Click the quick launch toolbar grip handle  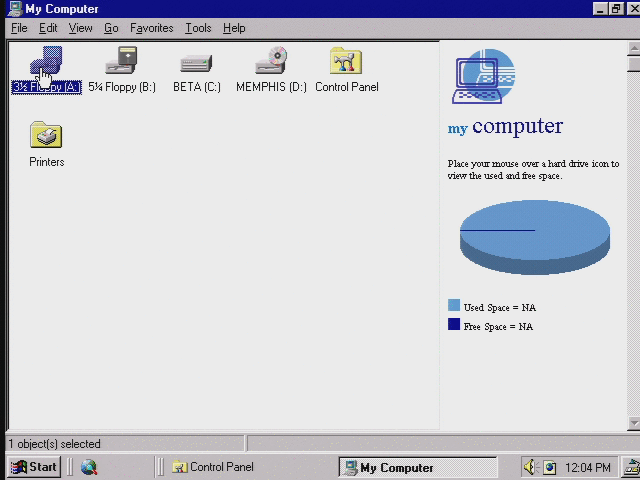pyautogui.click(x=69, y=467)
